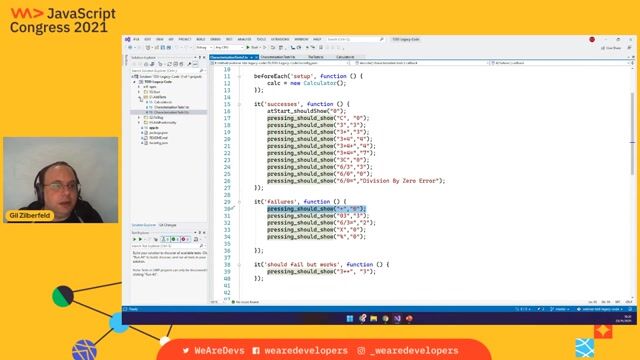Select CharacterizationTests1.ts in Solution Explorer
The height and width of the screenshot is (360, 640).
pyautogui.click(x=171, y=107)
